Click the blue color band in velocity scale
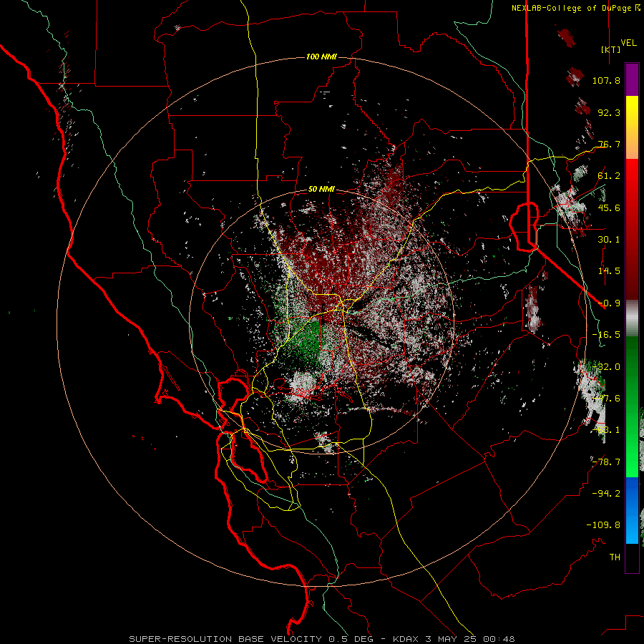644x644 pixels. (632, 510)
